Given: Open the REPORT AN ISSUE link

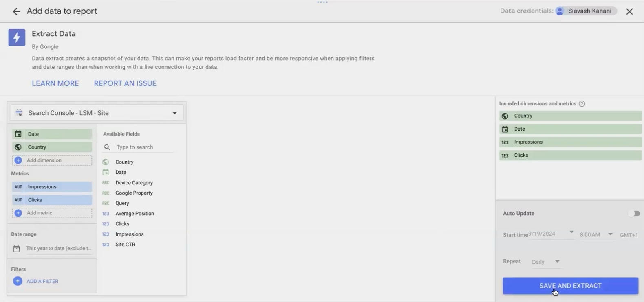Looking at the screenshot, I should (125, 83).
